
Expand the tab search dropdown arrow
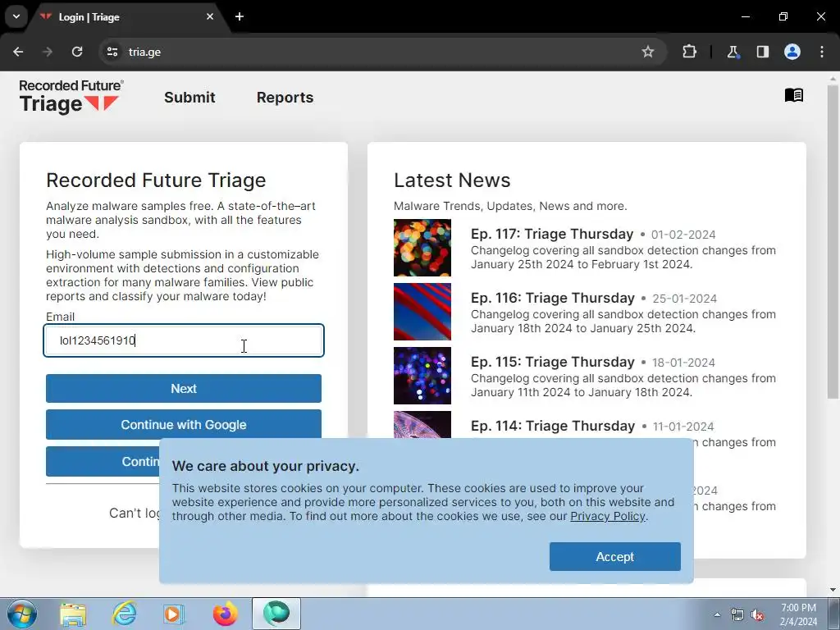(16, 16)
